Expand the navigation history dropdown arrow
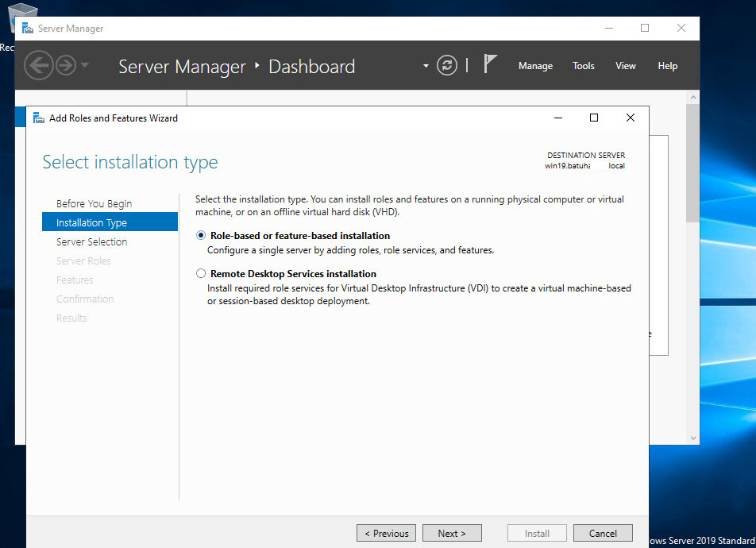756x548 pixels. point(85,66)
